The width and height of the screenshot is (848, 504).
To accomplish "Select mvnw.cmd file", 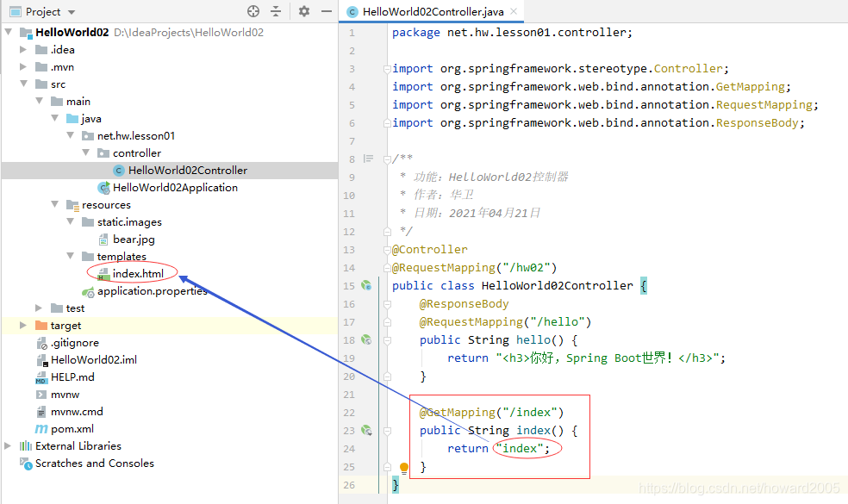I will 77,412.
